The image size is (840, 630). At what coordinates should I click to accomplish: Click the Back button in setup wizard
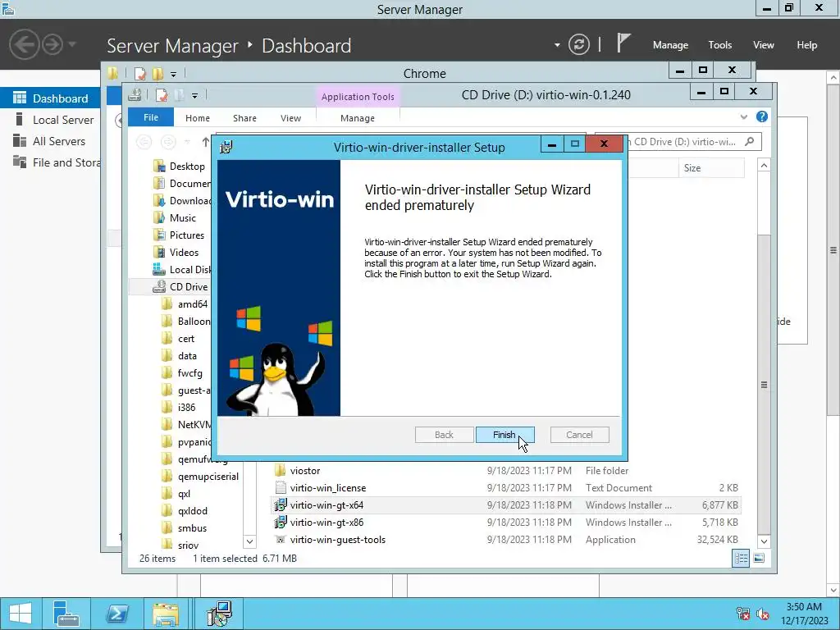444,435
